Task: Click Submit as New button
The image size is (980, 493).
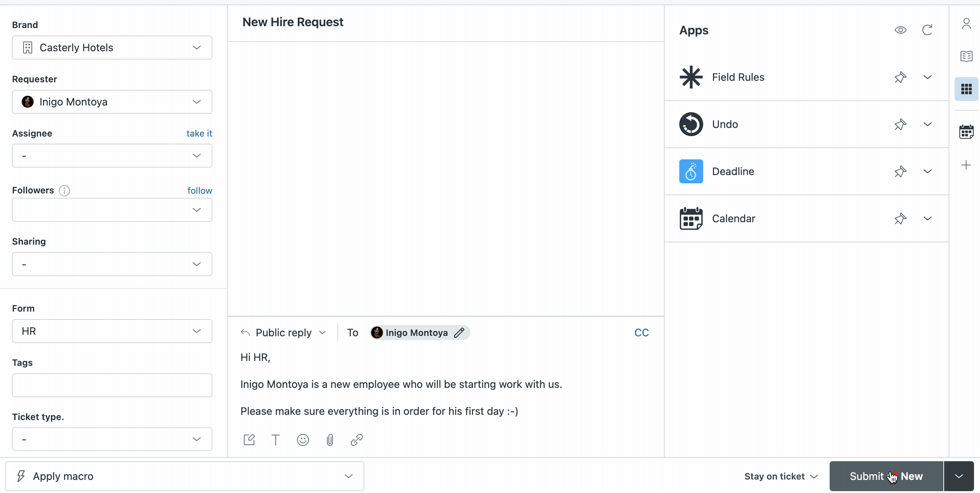Action: point(886,477)
